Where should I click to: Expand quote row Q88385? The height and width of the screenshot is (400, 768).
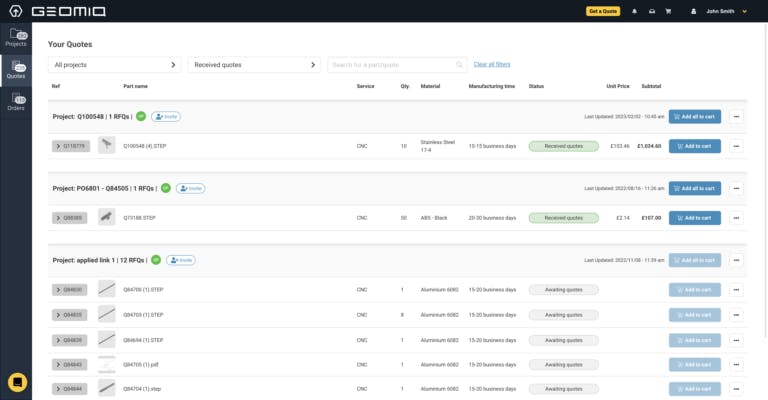(x=70, y=217)
